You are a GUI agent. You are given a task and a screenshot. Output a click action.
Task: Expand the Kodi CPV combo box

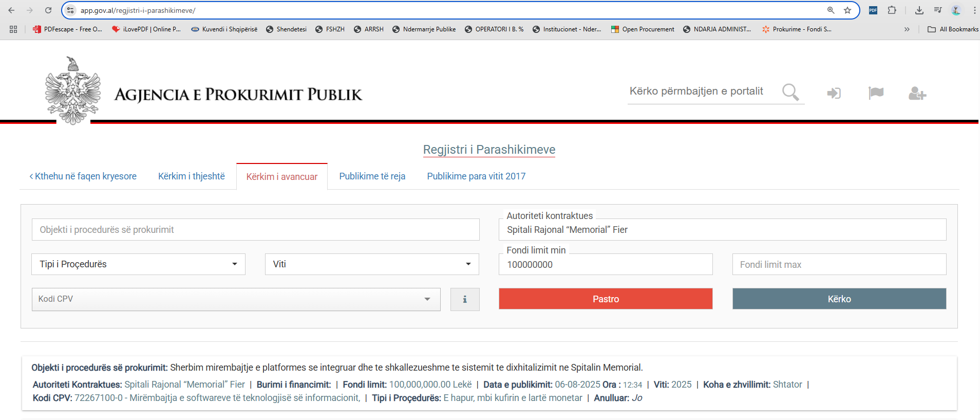point(236,299)
